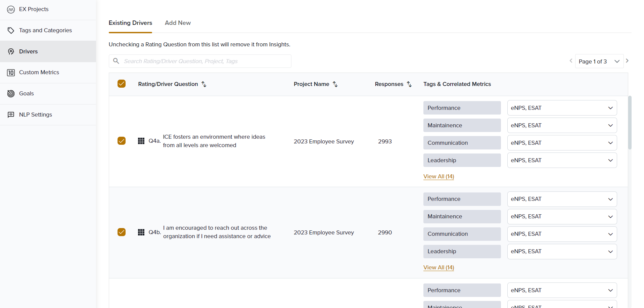Uncheck the Q4b rating question checkbox
Screen dimensions: 644x308
[x=122, y=232]
